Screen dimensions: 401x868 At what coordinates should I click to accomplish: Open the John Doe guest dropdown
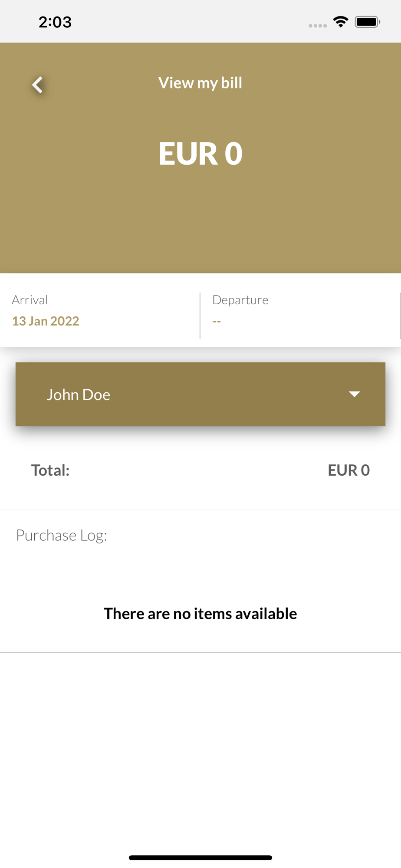(200, 394)
